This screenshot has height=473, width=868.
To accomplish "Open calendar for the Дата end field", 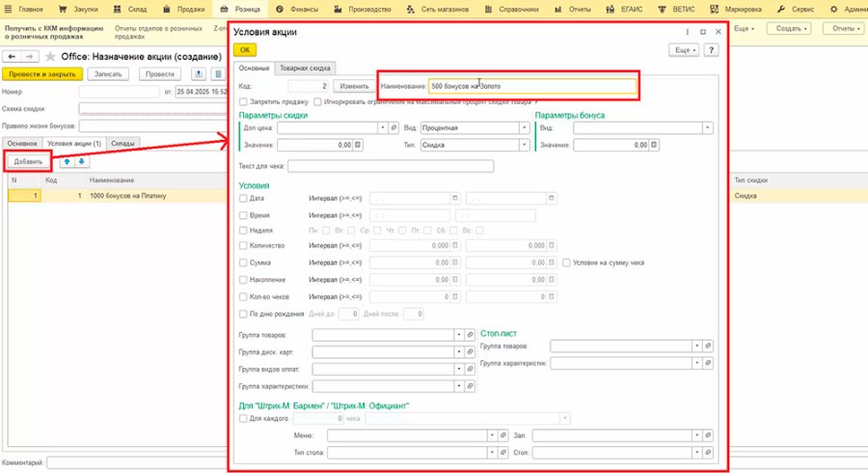I will [x=552, y=198].
